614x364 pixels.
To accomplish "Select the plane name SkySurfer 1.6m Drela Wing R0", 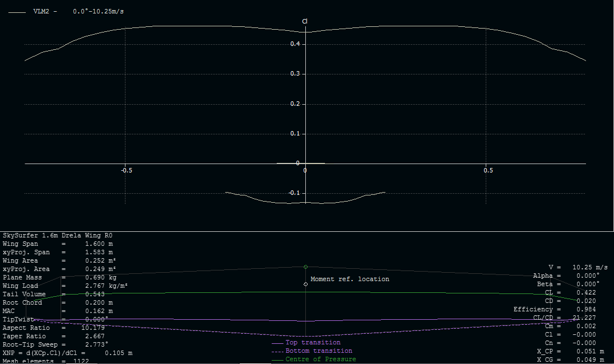I will (58, 235).
